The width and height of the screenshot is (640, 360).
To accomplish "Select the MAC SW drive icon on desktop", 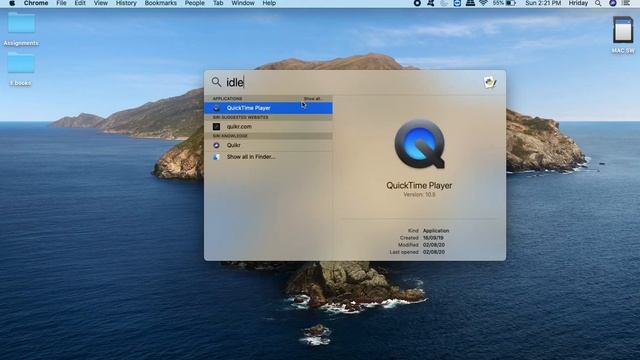I will 623,35.
